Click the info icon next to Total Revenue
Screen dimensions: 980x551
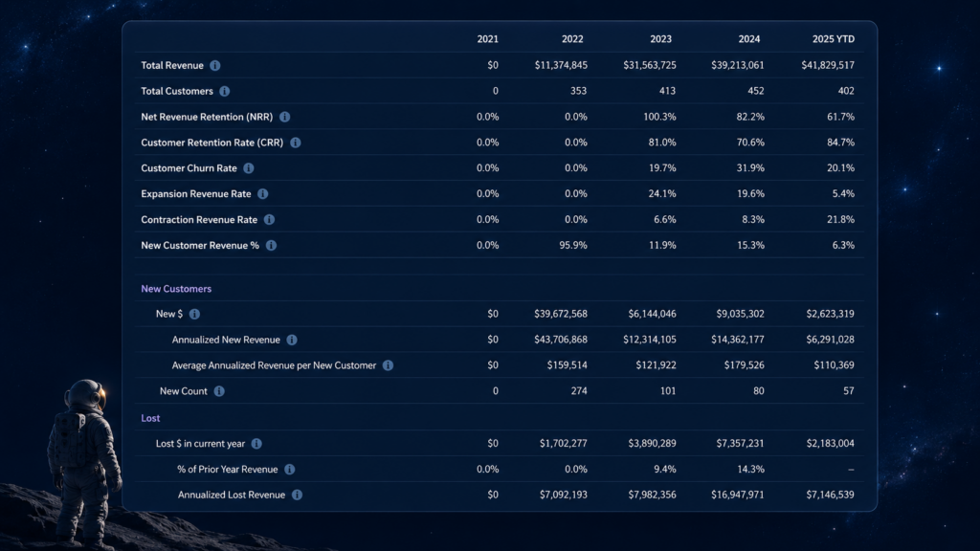215,66
